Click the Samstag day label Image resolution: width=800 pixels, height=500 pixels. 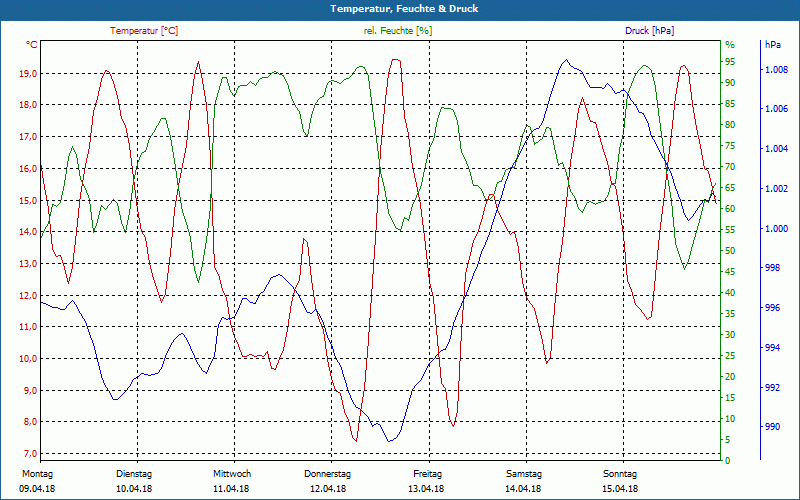point(524,474)
